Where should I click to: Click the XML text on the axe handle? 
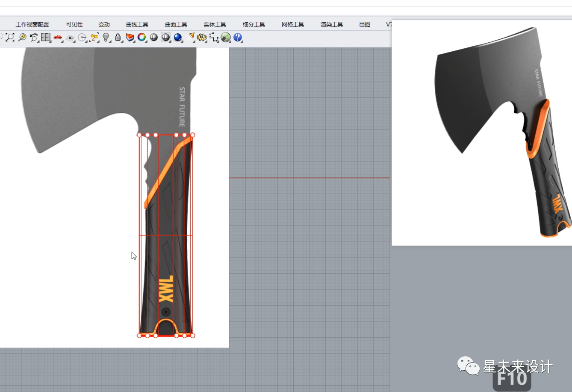coord(166,289)
